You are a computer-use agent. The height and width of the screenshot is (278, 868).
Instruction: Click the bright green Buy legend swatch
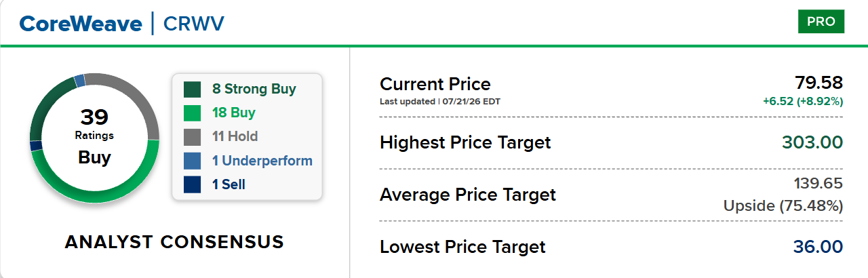[193, 113]
